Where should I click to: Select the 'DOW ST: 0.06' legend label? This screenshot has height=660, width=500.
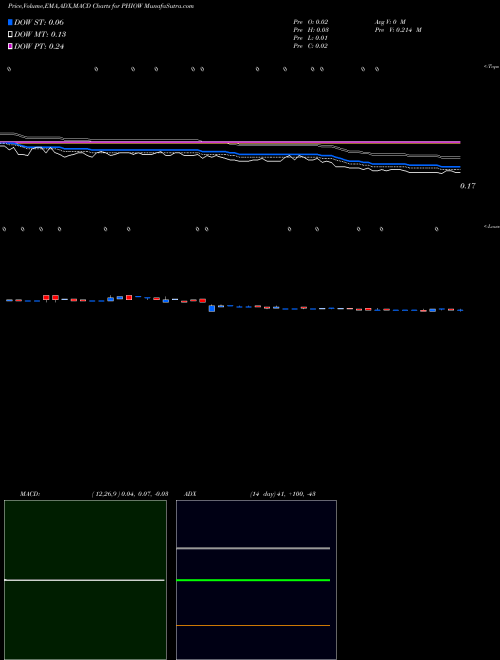click(39, 22)
